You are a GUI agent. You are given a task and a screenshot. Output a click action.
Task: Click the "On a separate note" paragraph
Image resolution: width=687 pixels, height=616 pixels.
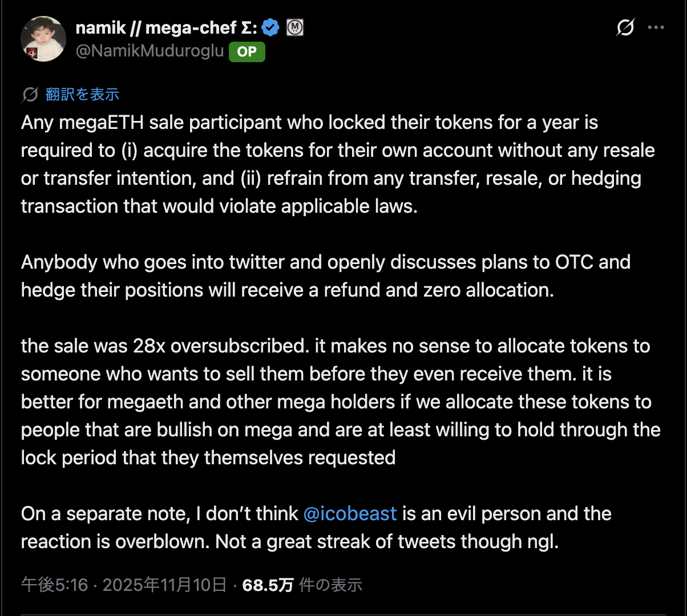pos(314,528)
